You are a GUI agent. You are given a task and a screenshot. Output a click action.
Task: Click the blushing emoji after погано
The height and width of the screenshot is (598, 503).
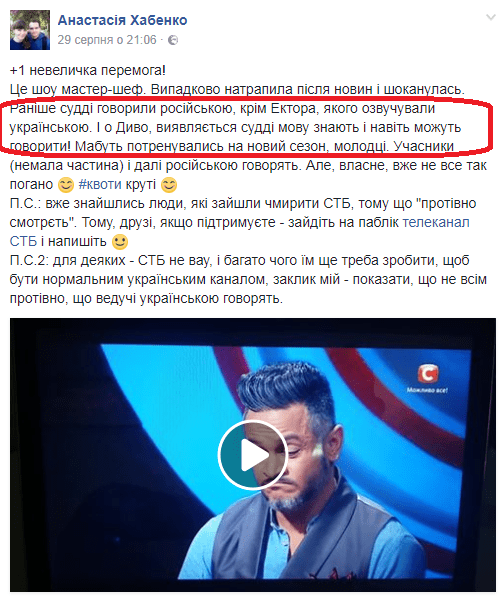pyautogui.click(x=66, y=185)
